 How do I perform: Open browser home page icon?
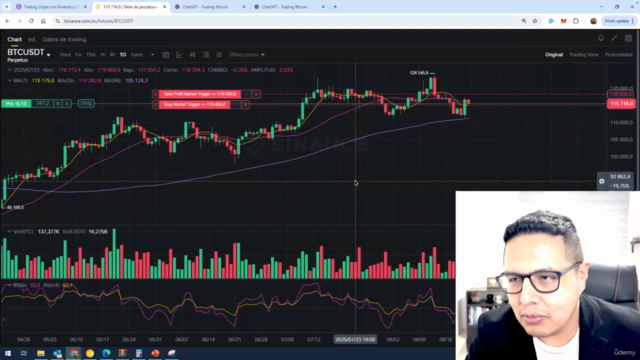point(43,21)
